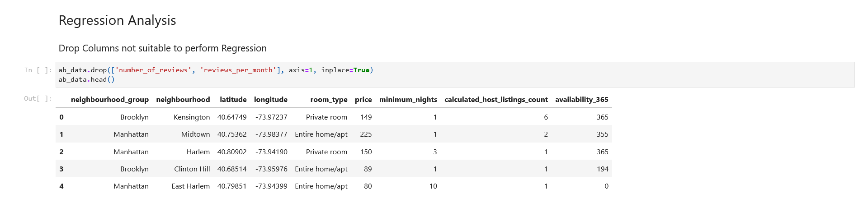Viewport: 868px width, 203px height.
Task: Click the neighbourhood column header
Action: [x=183, y=99]
